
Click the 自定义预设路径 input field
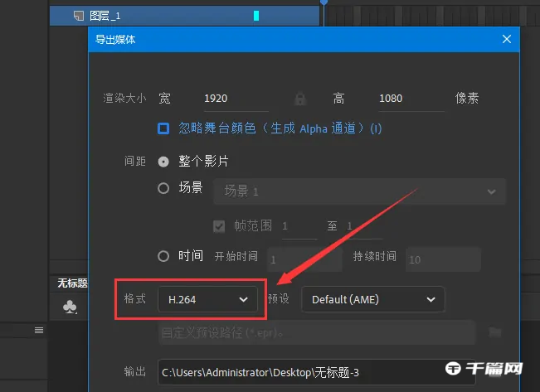317,332
